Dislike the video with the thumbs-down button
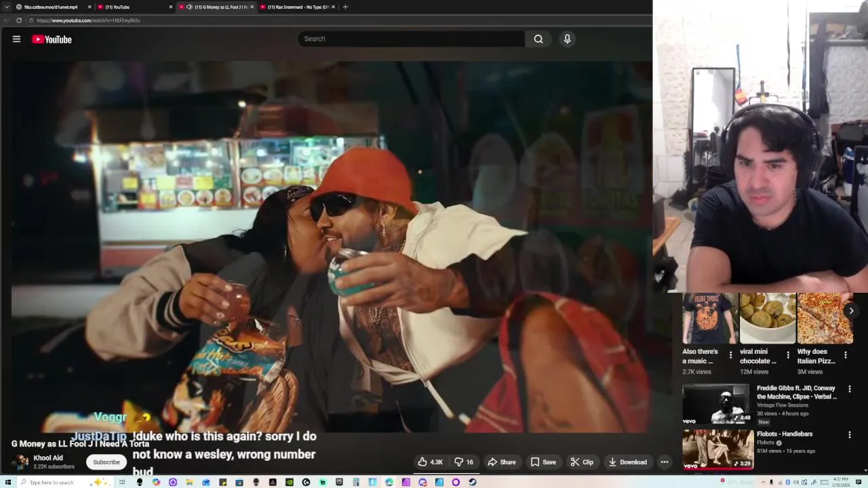Viewport: 868px width, 488px height. pos(464,462)
